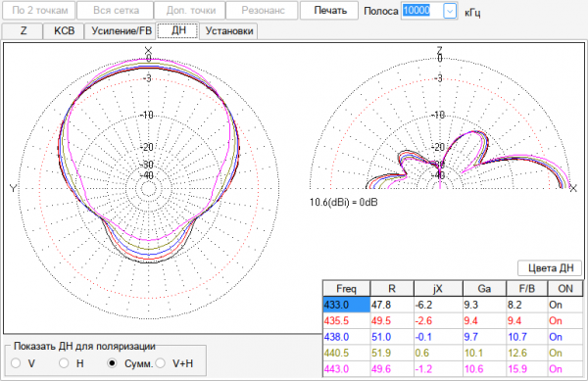Click jX value 0.6

pyautogui.click(x=438, y=354)
